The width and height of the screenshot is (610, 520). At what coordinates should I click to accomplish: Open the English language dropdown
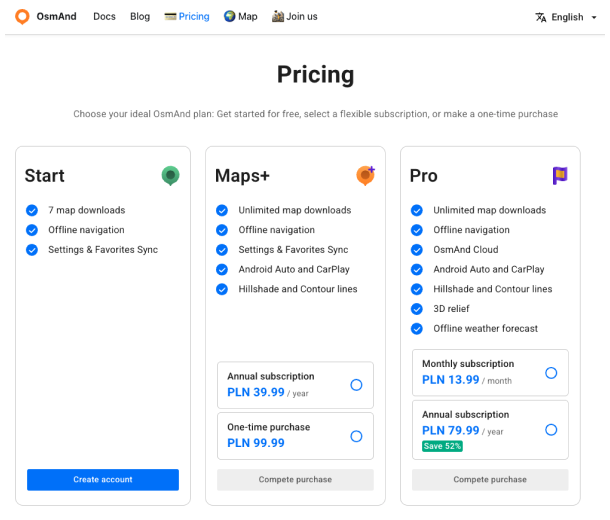(567, 17)
